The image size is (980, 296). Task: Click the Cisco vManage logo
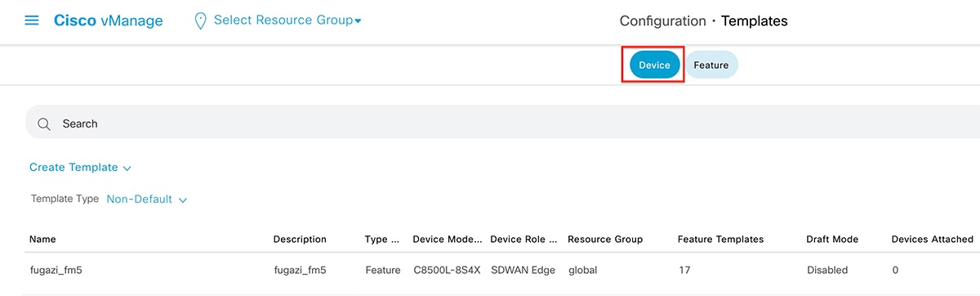click(x=108, y=21)
